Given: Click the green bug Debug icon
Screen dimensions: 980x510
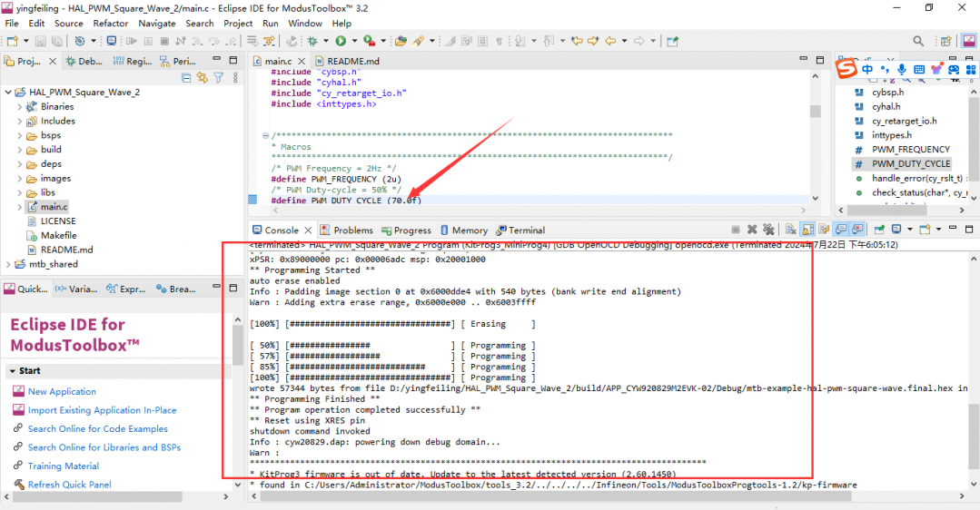Looking at the screenshot, I should (x=312, y=41).
